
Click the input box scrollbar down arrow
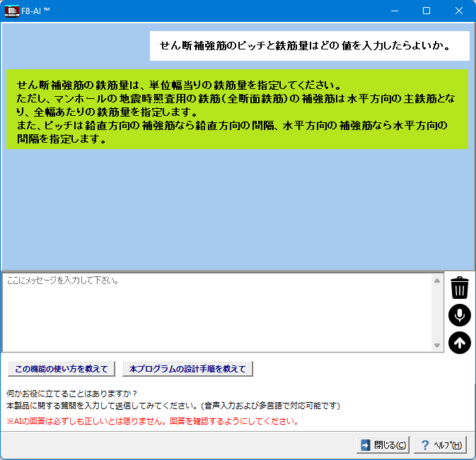click(437, 345)
